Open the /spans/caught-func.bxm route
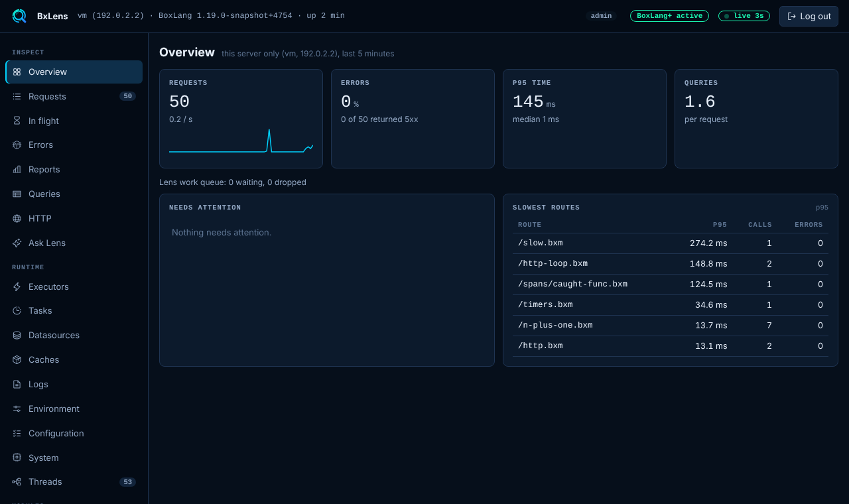Viewport: 849px width, 504px height. pyautogui.click(x=671, y=284)
